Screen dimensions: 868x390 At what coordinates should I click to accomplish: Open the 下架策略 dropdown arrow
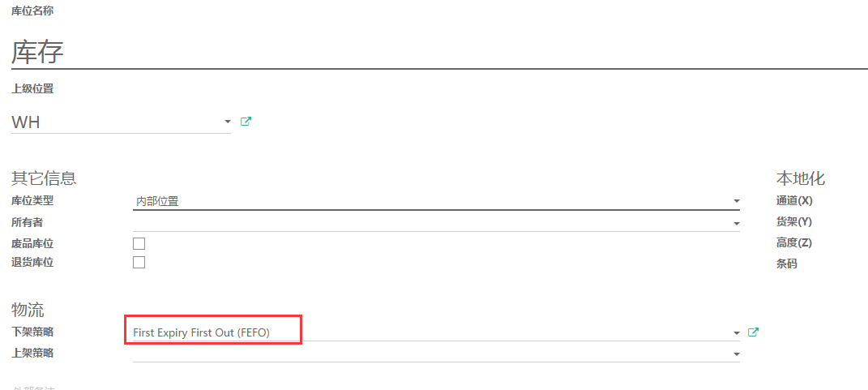click(736, 333)
